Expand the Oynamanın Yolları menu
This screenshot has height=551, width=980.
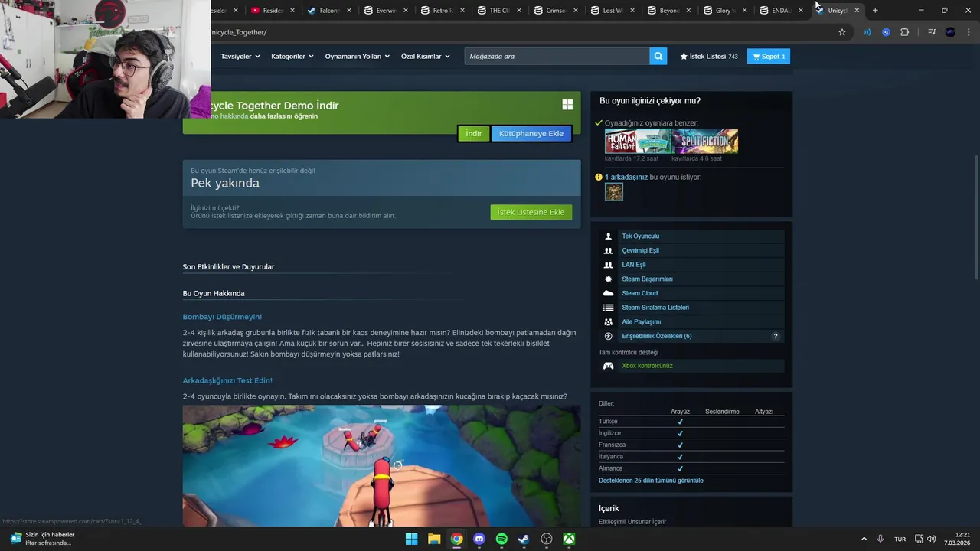tap(357, 56)
